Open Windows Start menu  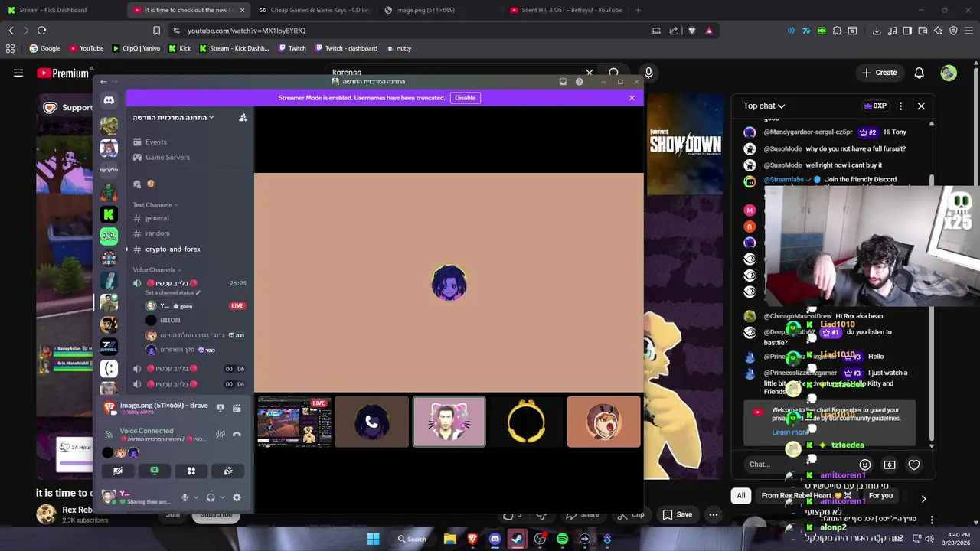pos(373,539)
